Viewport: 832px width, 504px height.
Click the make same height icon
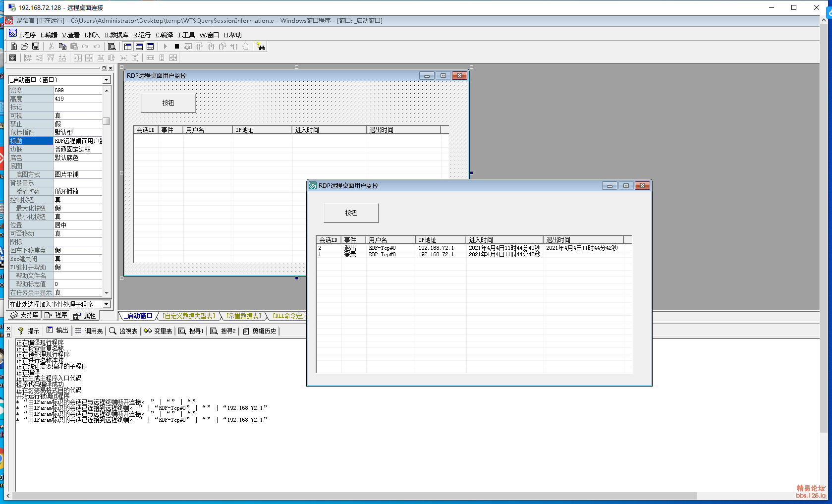[162, 57]
